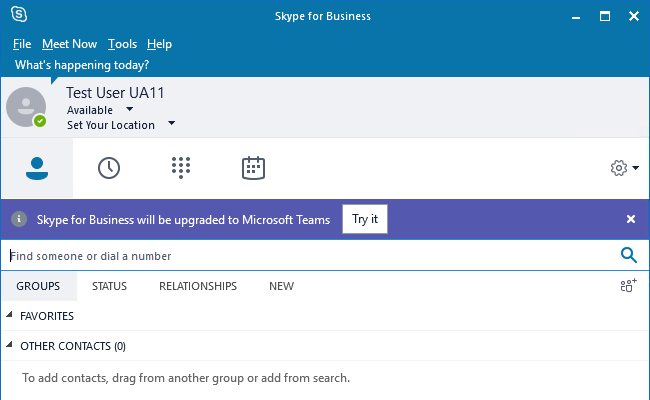Click the Options gear icon
This screenshot has height=400, width=650.
(x=618, y=168)
